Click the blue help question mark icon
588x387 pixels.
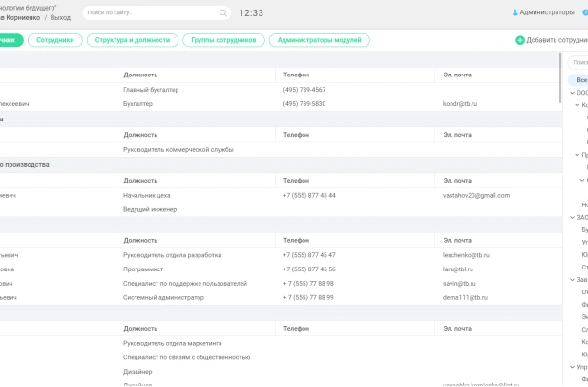(x=584, y=13)
